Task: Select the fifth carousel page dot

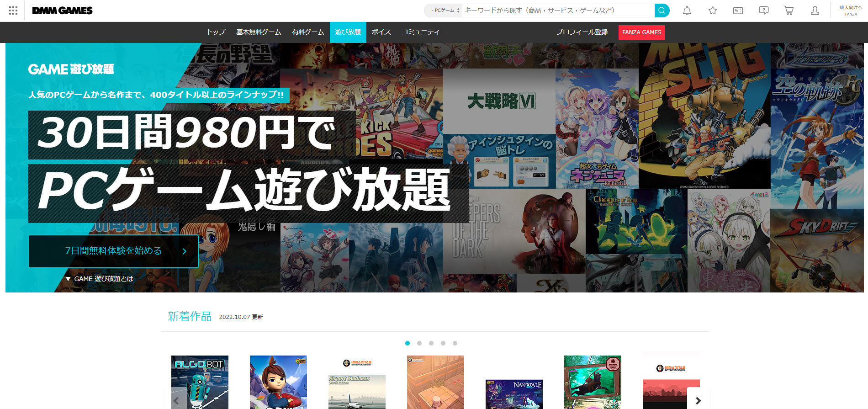Action: [x=455, y=343]
